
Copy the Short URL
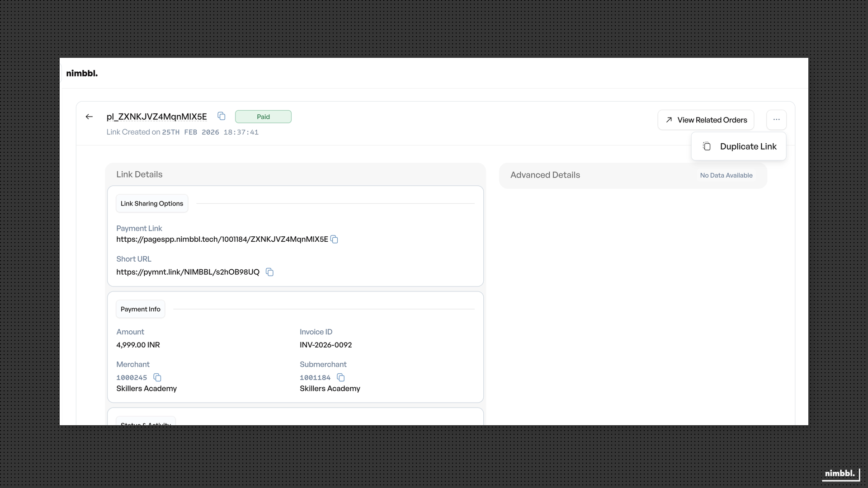pyautogui.click(x=270, y=272)
